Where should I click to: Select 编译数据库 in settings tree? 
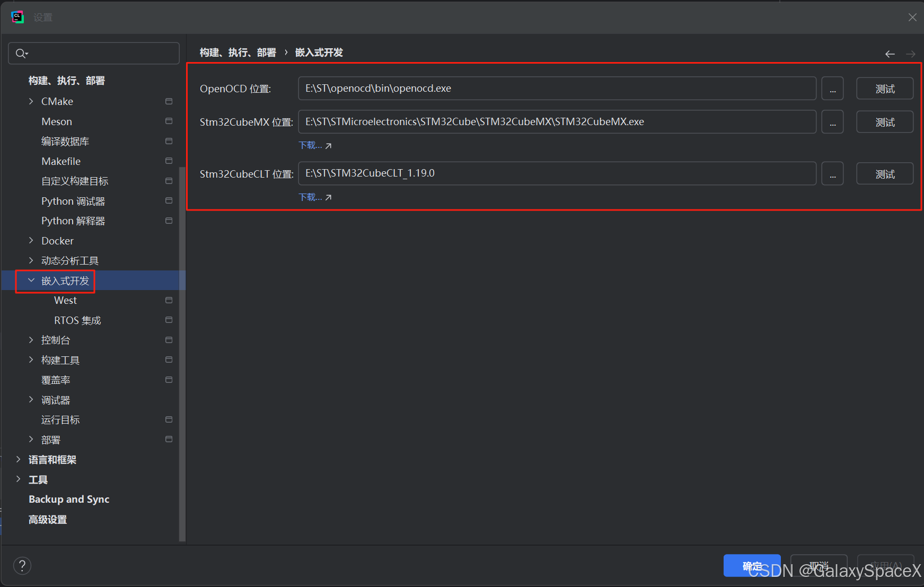65,141
